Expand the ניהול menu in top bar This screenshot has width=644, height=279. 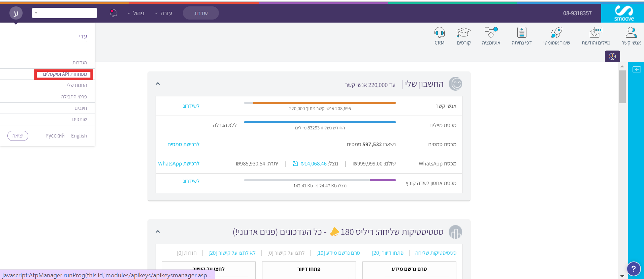pos(136,13)
